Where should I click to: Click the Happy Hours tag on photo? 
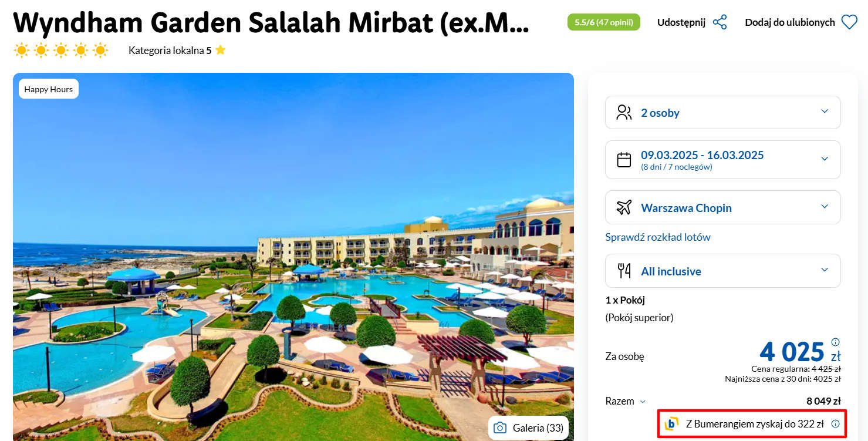[x=49, y=89]
